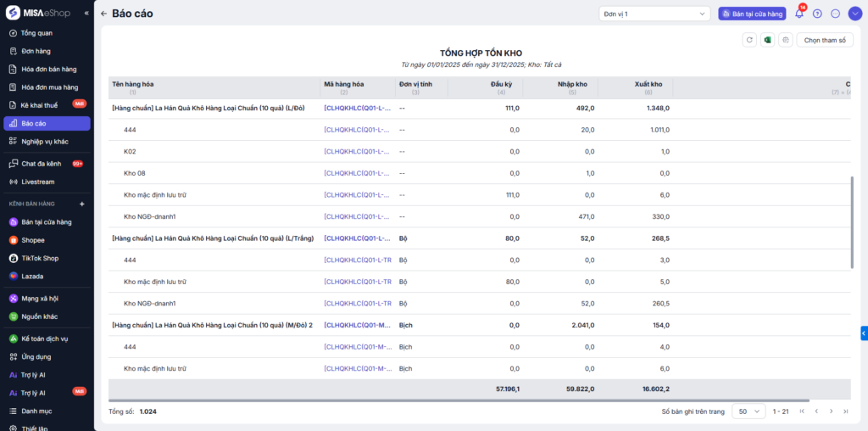Viewport: 868px width, 431px height.
Task: Export report with Excel icon
Action: (767, 40)
